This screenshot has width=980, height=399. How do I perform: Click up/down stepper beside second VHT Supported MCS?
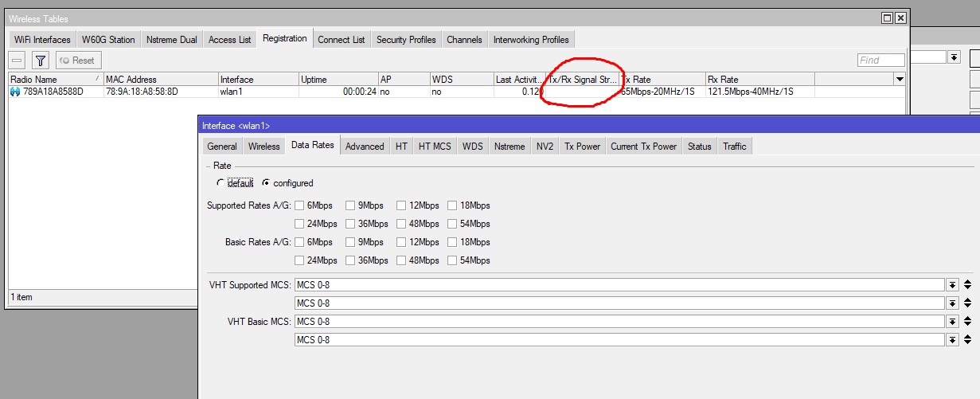click(967, 303)
